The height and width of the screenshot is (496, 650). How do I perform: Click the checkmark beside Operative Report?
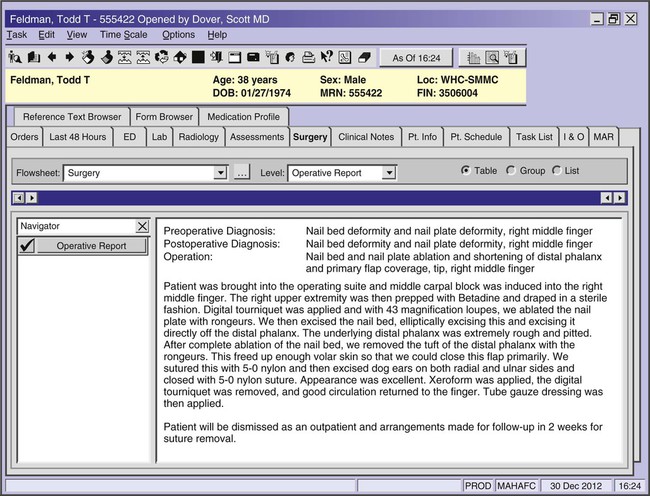(27, 246)
